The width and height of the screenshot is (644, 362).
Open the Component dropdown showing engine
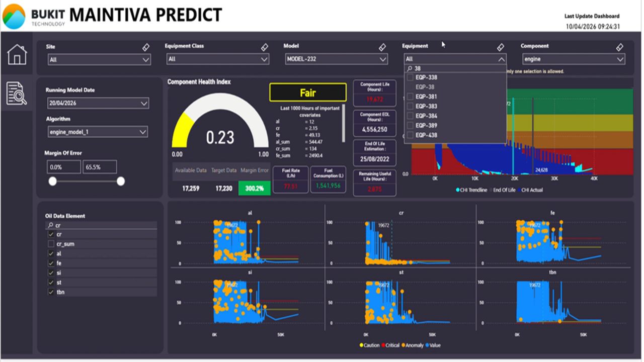point(574,59)
